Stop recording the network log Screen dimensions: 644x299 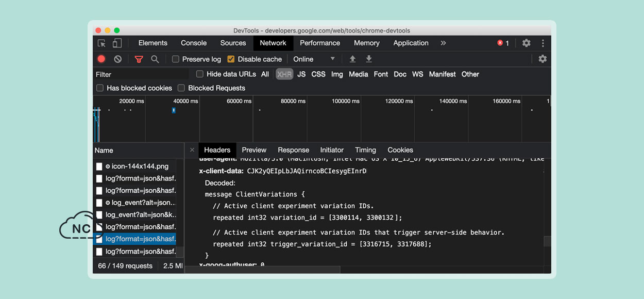tap(101, 59)
